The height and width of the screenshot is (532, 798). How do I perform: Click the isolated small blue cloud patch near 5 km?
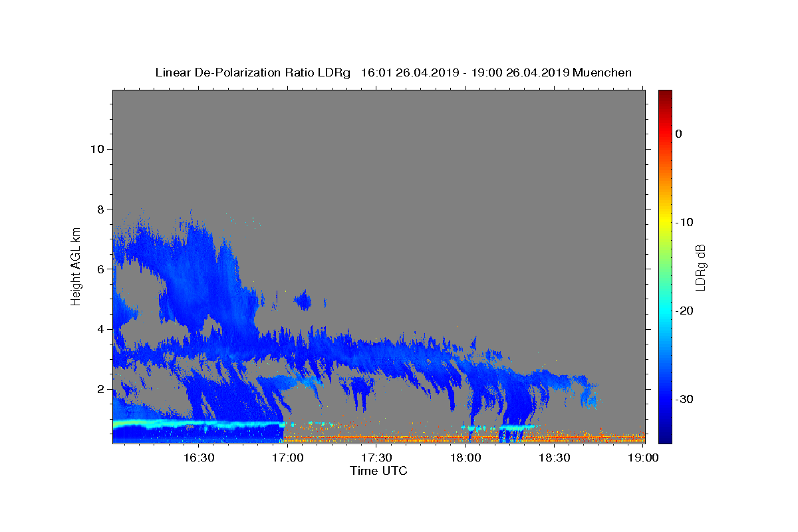[x=303, y=301]
